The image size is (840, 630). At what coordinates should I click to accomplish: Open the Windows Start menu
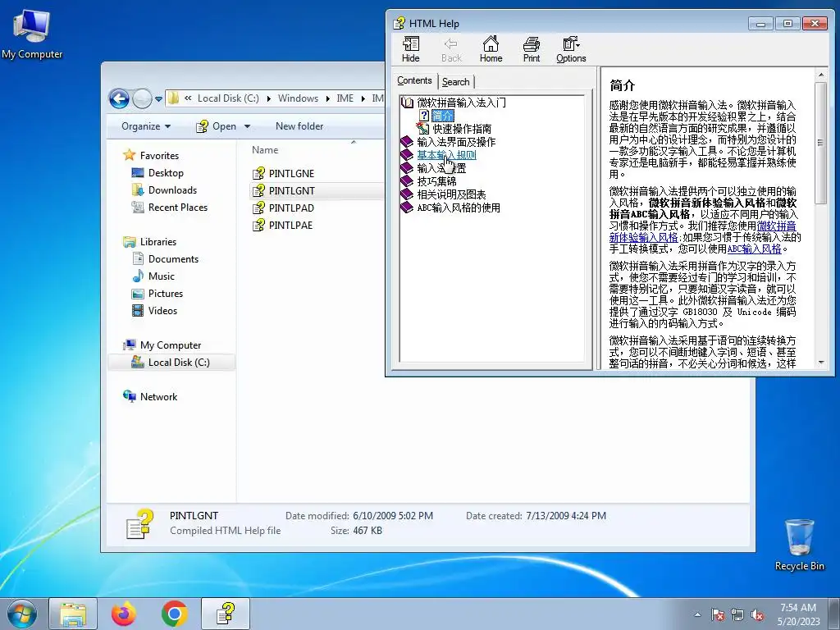[x=22, y=614]
